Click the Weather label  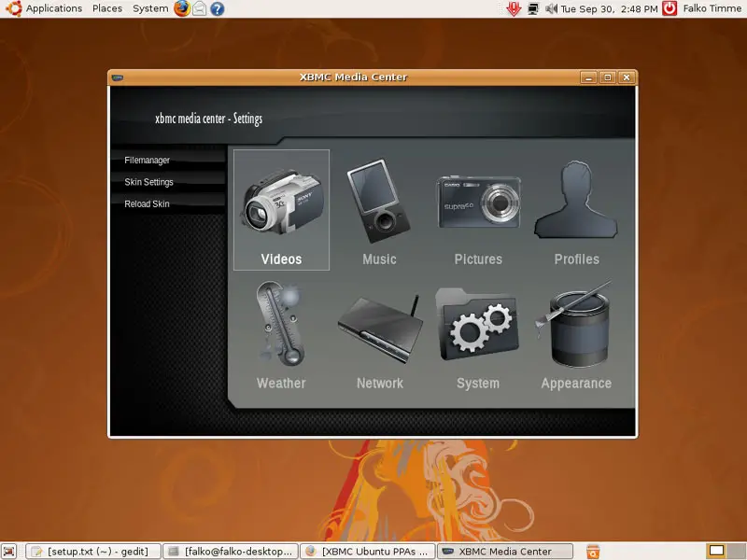[x=281, y=384]
